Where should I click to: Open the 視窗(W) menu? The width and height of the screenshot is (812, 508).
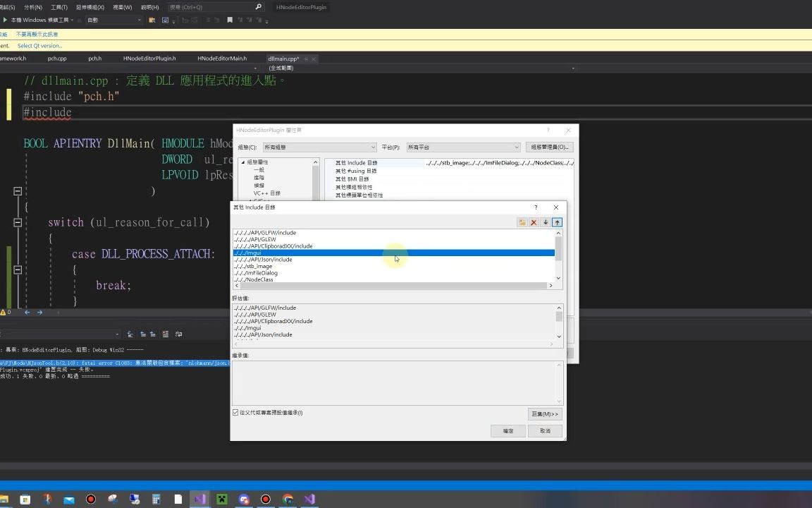click(x=122, y=7)
